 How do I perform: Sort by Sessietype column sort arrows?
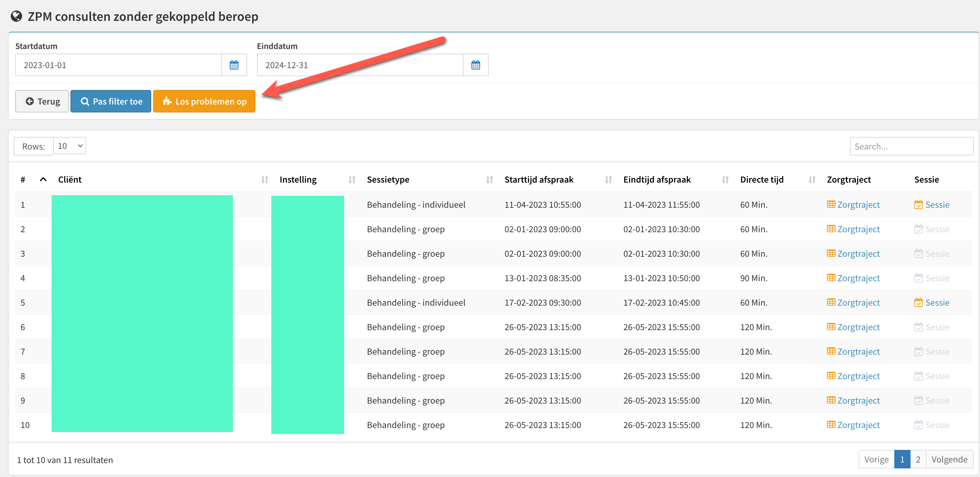coord(490,180)
